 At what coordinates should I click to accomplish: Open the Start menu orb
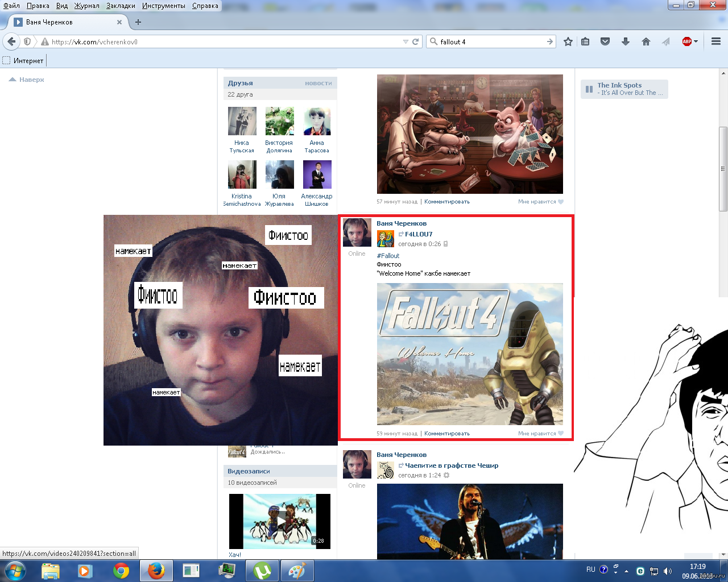coord(15,571)
